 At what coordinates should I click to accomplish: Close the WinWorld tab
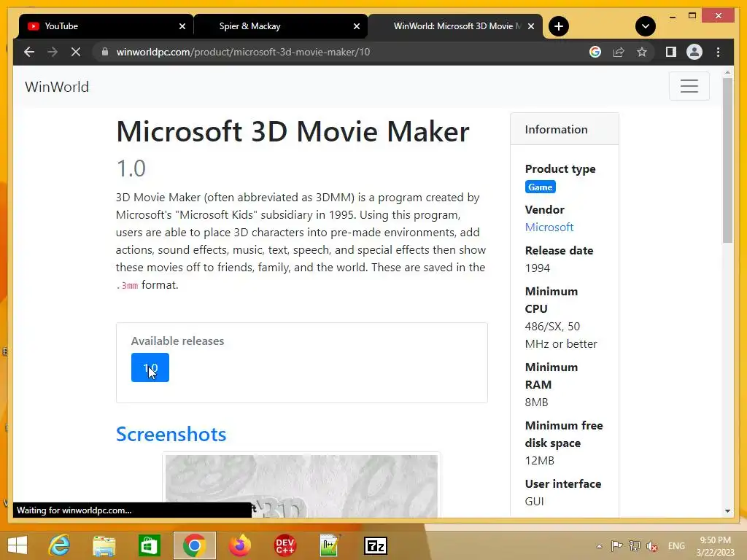(x=531, y=26)
